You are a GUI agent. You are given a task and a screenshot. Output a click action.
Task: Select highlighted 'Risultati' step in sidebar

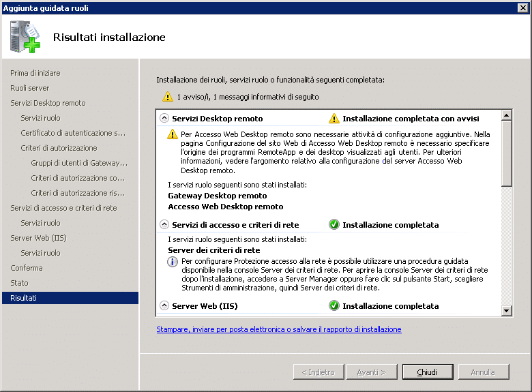click(70, 298)
